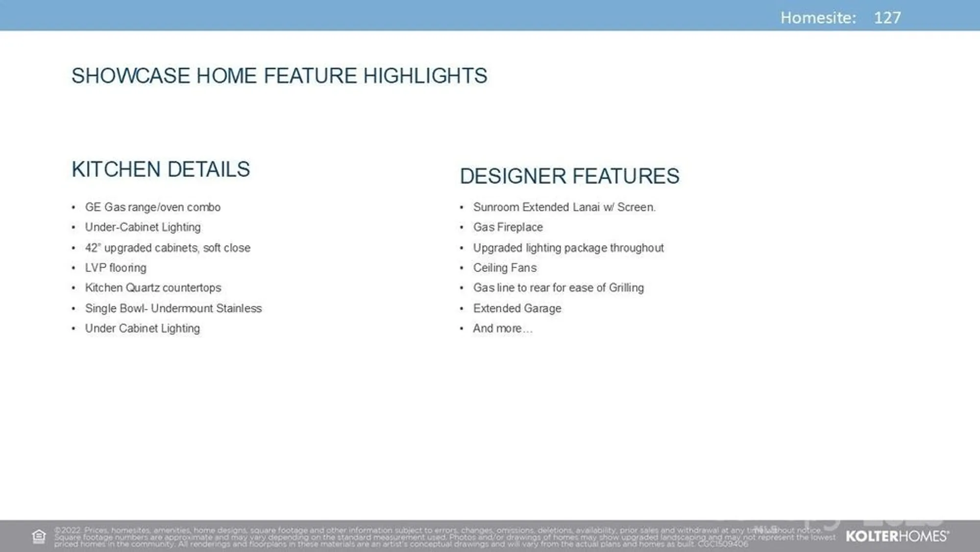
Task: Click the Under-Cabinet Lighting bullet
Action: [x=143, y=227]
